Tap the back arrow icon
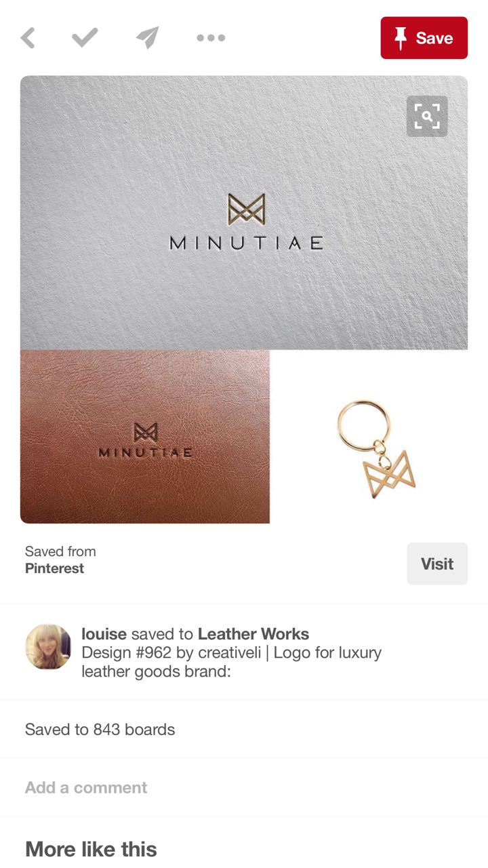Image resolution: width=488 pixels, height=868 pixels. point(28,38)
